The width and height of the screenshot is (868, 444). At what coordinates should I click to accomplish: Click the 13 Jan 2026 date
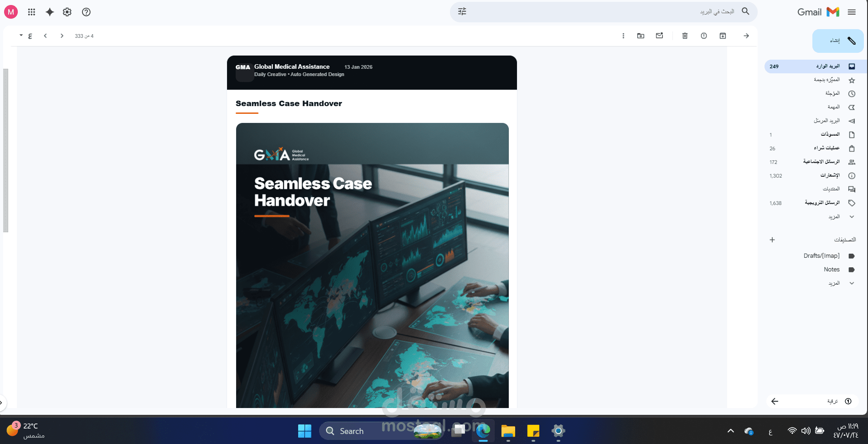pyautogui.click(x=358, y=67)
